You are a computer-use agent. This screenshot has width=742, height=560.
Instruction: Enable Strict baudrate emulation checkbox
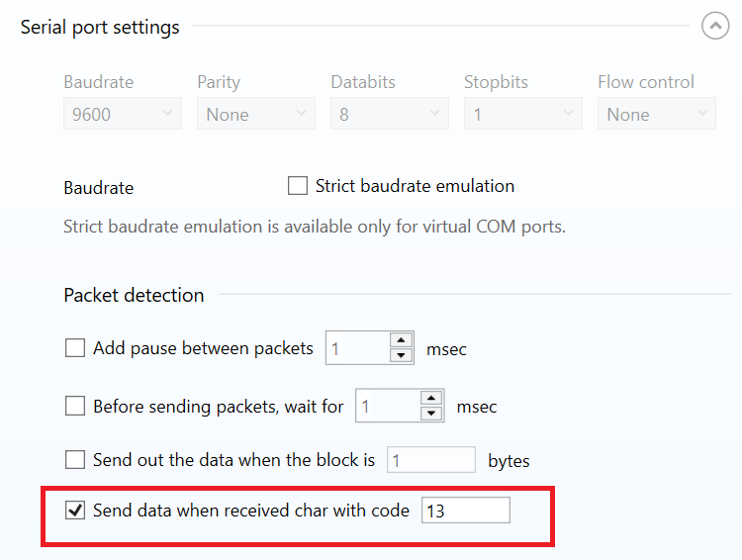298,186
